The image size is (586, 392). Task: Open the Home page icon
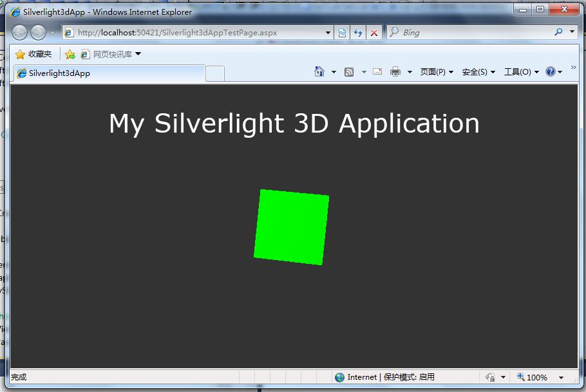point(319,71)
